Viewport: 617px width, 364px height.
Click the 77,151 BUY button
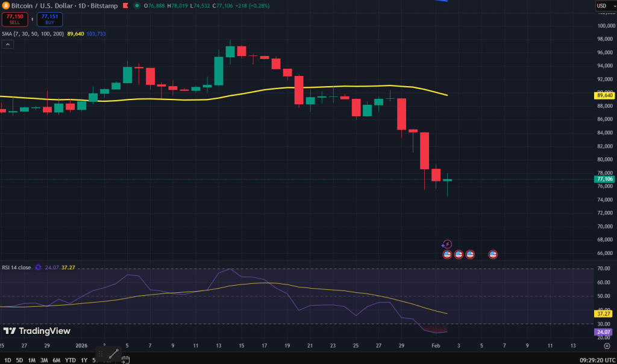(49, 19)
